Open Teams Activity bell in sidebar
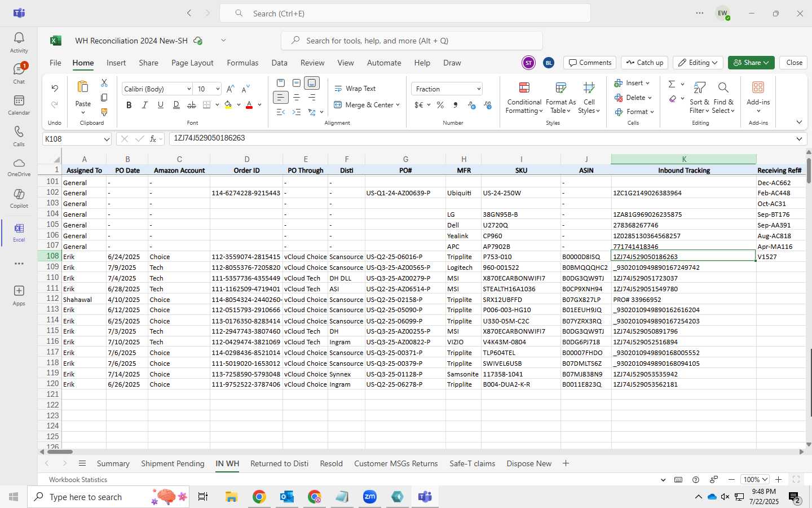The image size is (812, 508). 19,42
